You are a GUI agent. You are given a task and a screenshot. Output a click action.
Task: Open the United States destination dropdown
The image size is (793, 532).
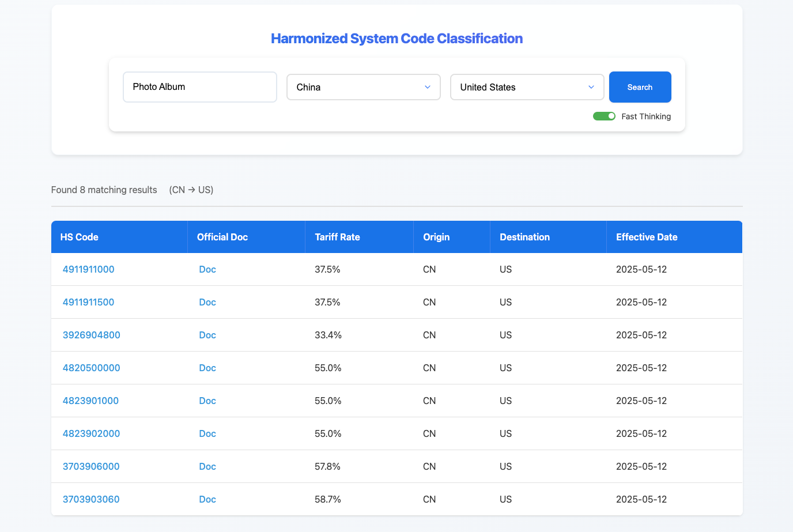(x=526, y=87)
